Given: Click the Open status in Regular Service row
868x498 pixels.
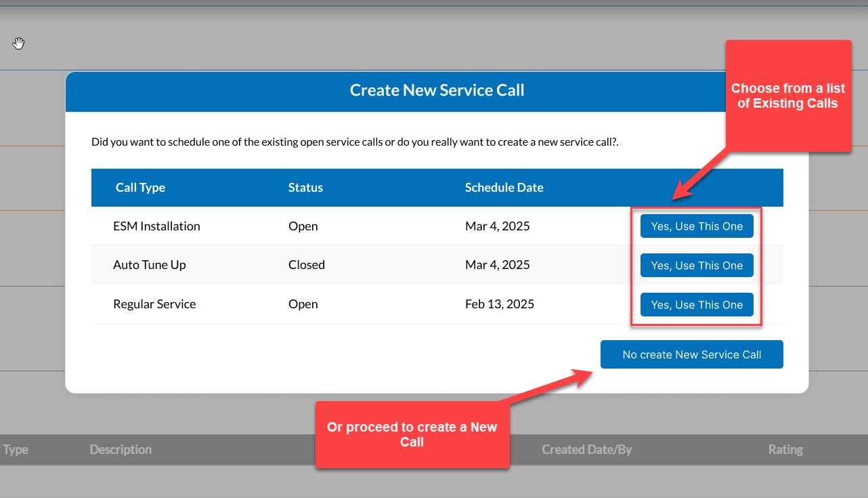Looking at the screenshot, I should click(x=303, y=304).
